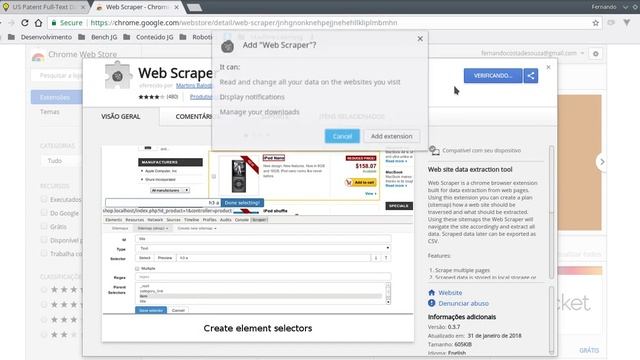The width and height of the screenshot is (640, 360).
Task: Toggle the Executados offline checkbox
Action: [44, 199]
